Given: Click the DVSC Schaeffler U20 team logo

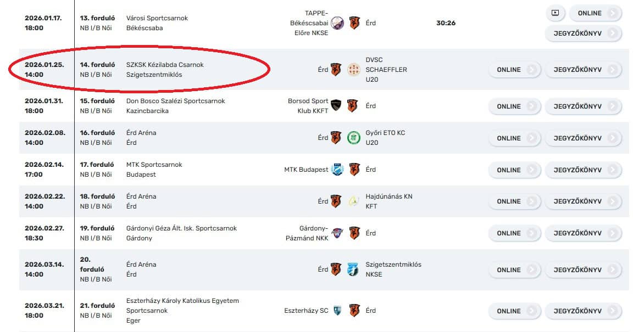Looking at the screenshot, I should pyautogui.click(x=354, y=70).
